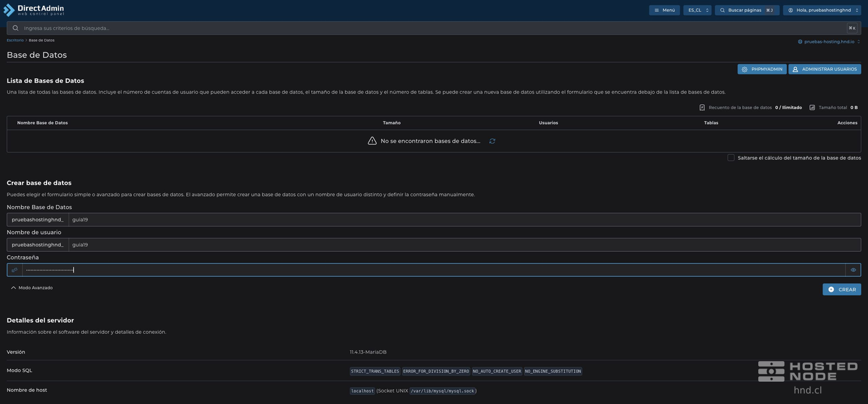The image size is (868, 404).
Task: Click the gear icon on PHPMYADMIN
Action: [745, 69]
